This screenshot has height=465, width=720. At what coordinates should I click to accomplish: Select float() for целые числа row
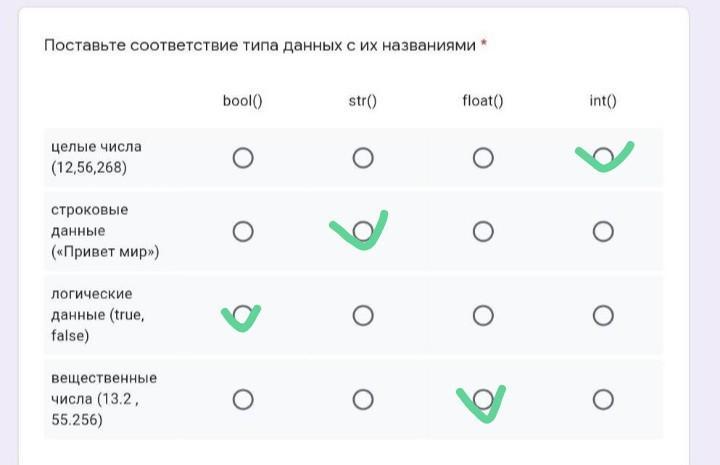[483, 158]
